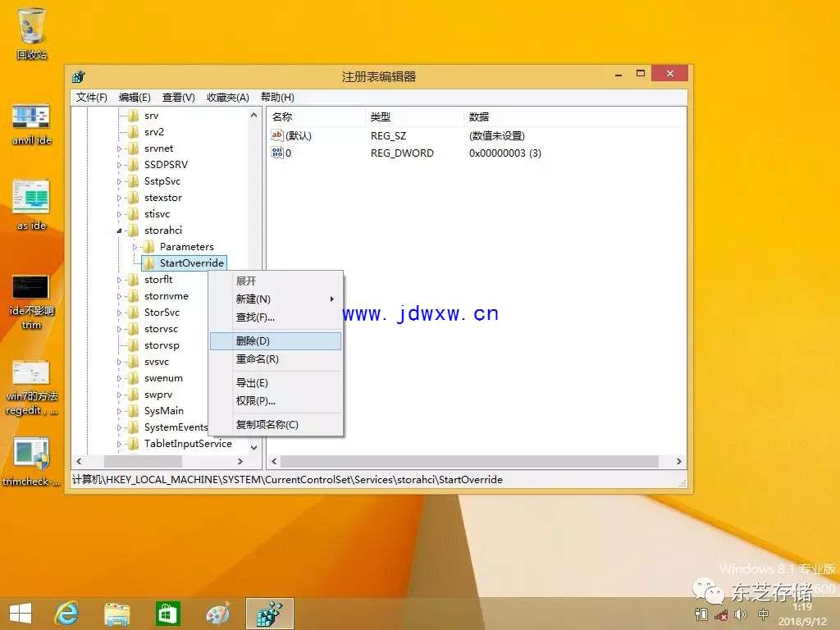The height and width of the screenshot is (630, 840).
Task: Click the 数据 column header
Action: click(575, 116)
